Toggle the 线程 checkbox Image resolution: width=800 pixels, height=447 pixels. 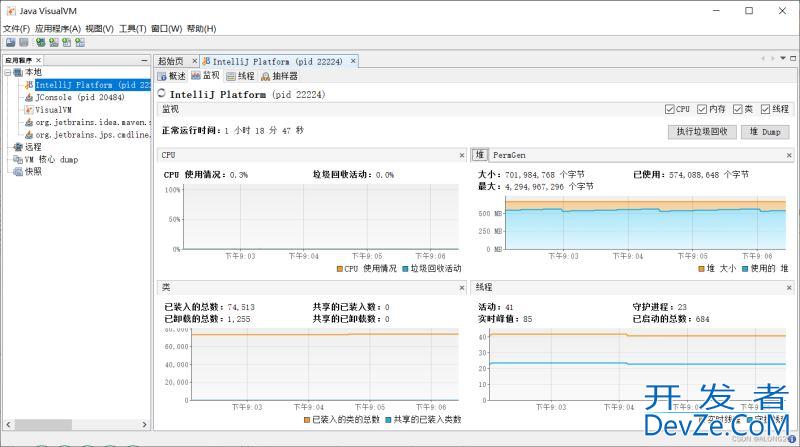765,109
